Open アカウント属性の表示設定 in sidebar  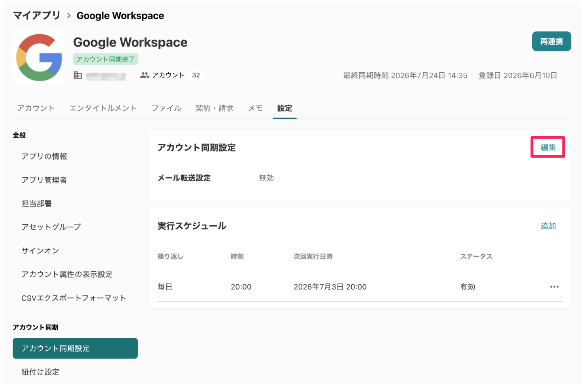coord(67,274)
